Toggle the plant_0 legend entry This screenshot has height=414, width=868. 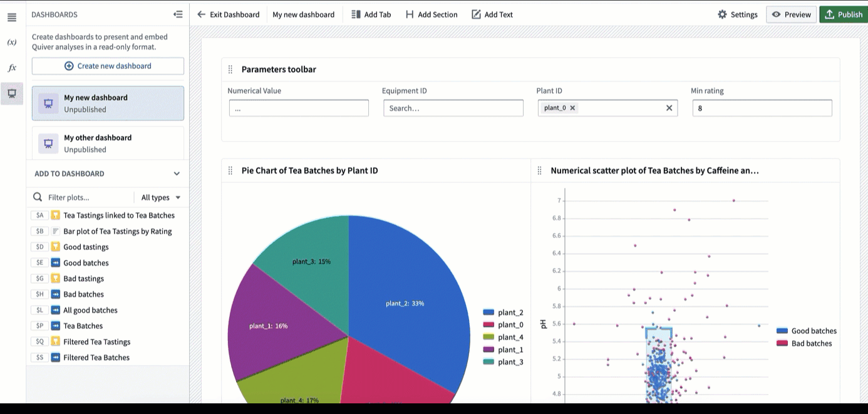point(503,324)
